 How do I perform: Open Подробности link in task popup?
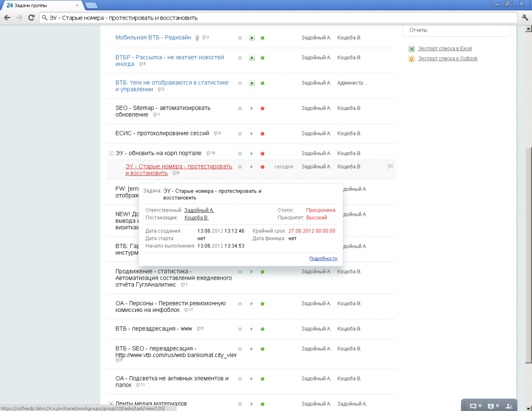(x=323, y=258)
